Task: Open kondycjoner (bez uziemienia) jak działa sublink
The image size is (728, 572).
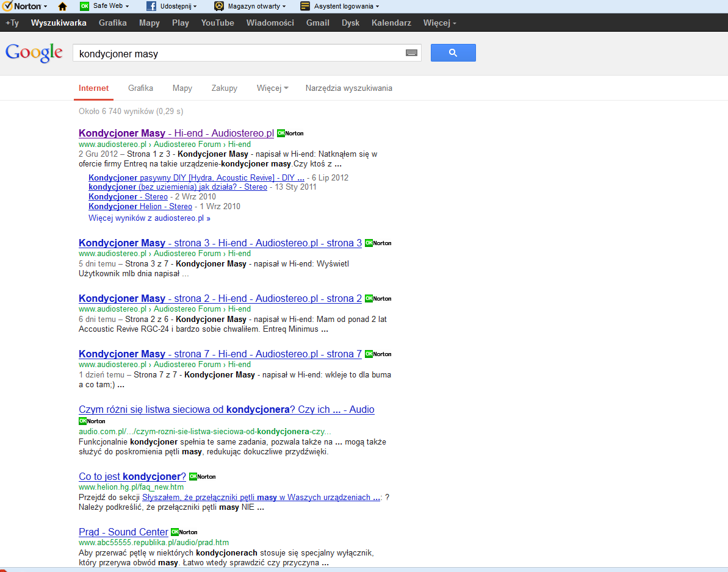Action: [178, 187]
